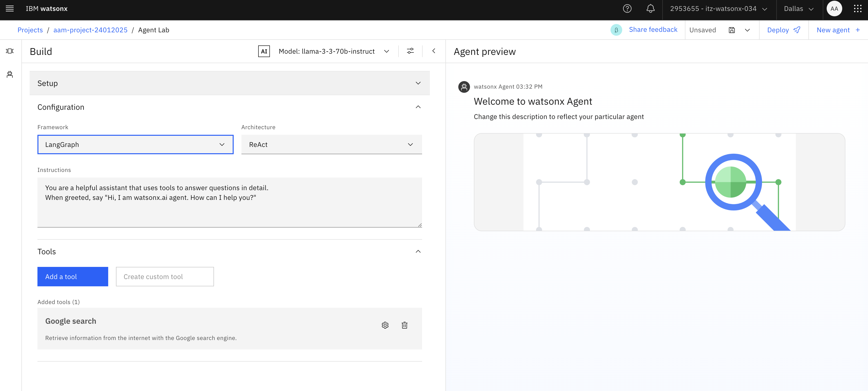
Task: Click the watsonx Agent avatar icon
Action: (464, 87)
